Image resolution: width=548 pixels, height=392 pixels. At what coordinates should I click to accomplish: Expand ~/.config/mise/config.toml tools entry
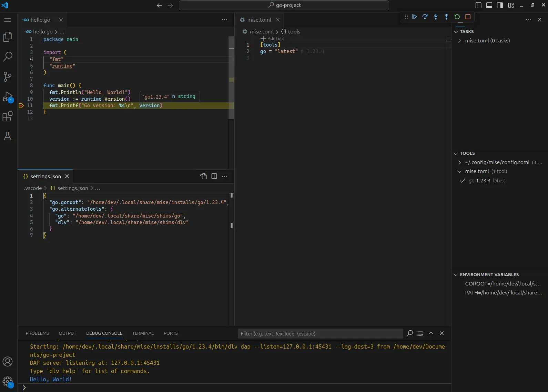click(x=459, y=162)
